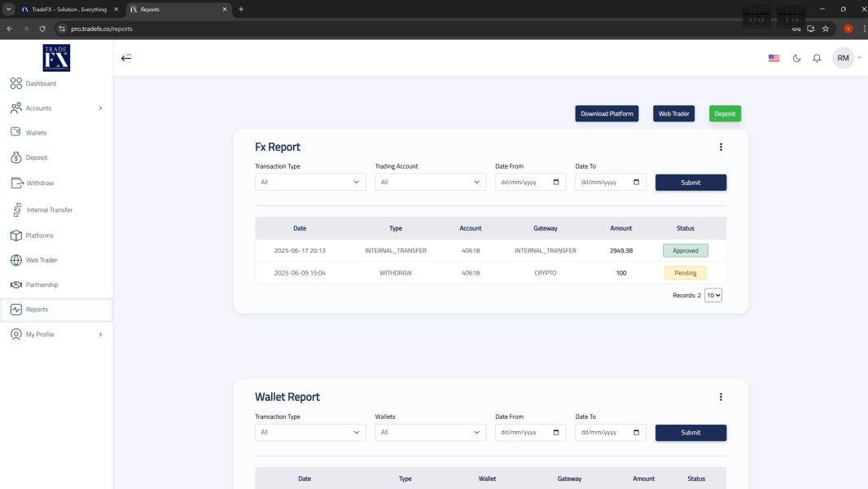Bookmark this page with star icon
The image size is (868, 489).
(826, 29)
